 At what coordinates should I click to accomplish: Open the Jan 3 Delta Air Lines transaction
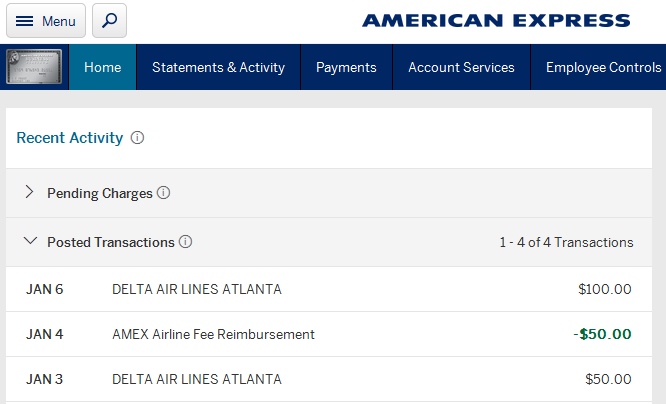(x=197, y=379)
